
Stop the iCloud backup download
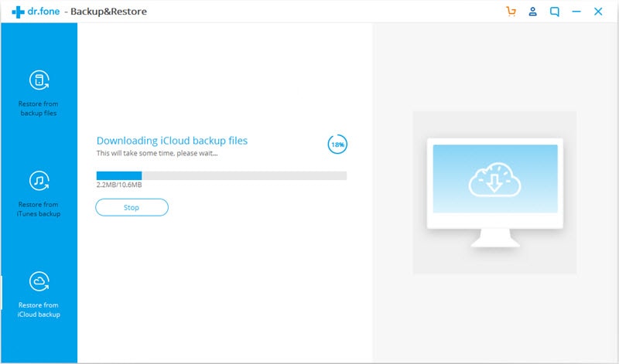(x=132, y=207)
